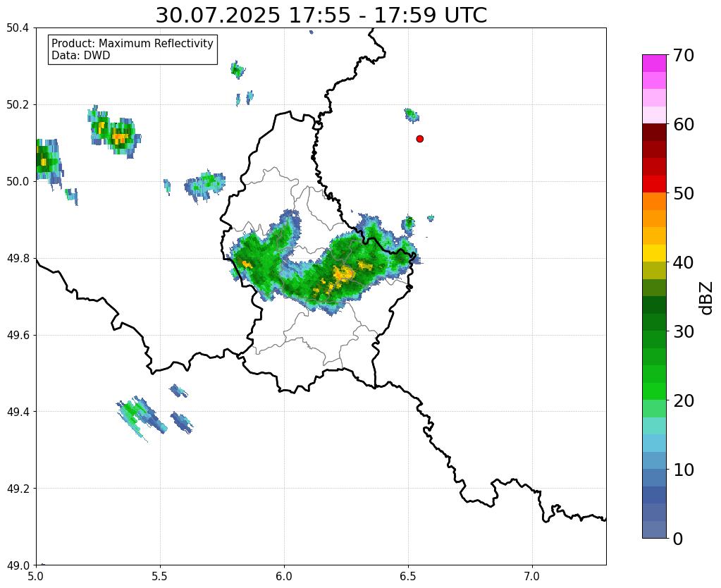The width and height of the screenshot is (721, 588).
Task: Click the yellow colorbar swatch above 40
Action: pos(654,253)
